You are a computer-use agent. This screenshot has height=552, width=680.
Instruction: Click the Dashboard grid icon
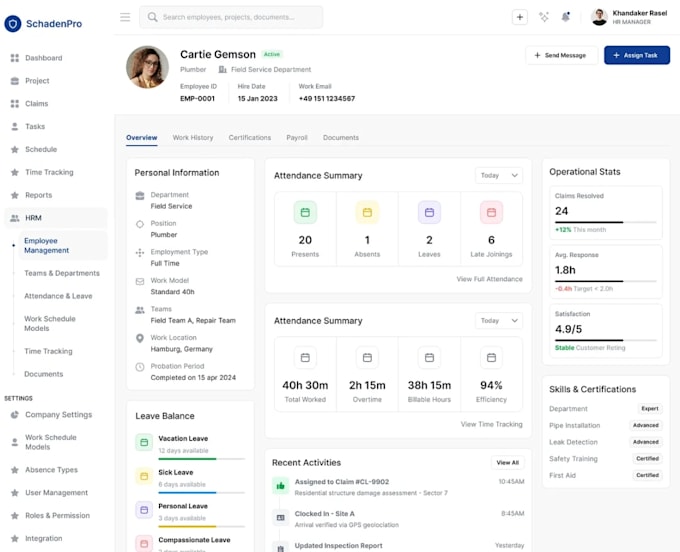[15, 58]
